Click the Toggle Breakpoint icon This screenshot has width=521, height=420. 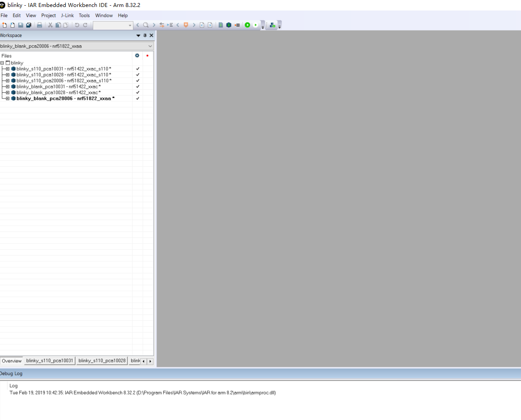point(237,25)
